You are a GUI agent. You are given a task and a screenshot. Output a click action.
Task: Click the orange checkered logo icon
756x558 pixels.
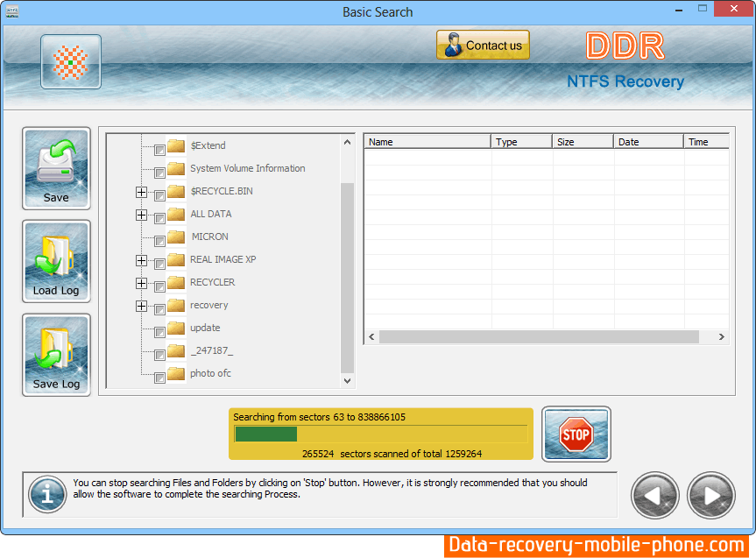(70, 62)
